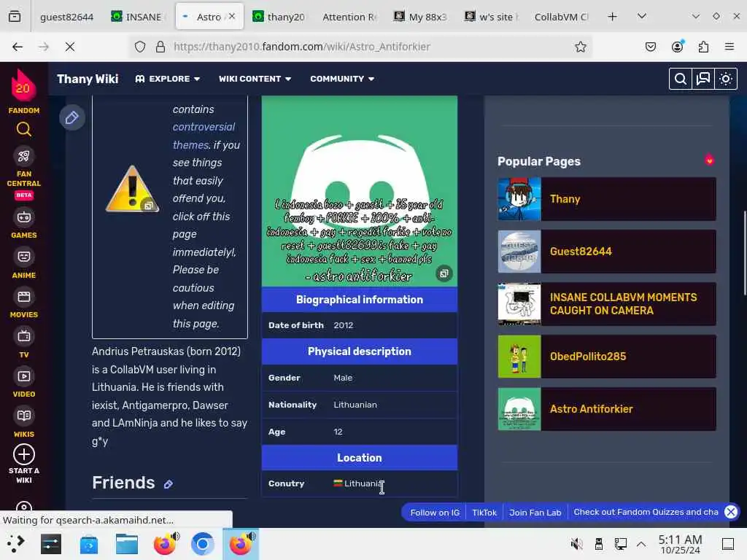Stop loading the page
747x560 pixels.
tap(69, 47)
